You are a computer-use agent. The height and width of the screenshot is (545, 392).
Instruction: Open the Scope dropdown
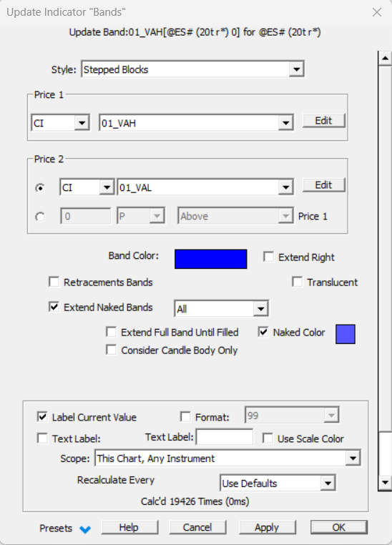353,458
